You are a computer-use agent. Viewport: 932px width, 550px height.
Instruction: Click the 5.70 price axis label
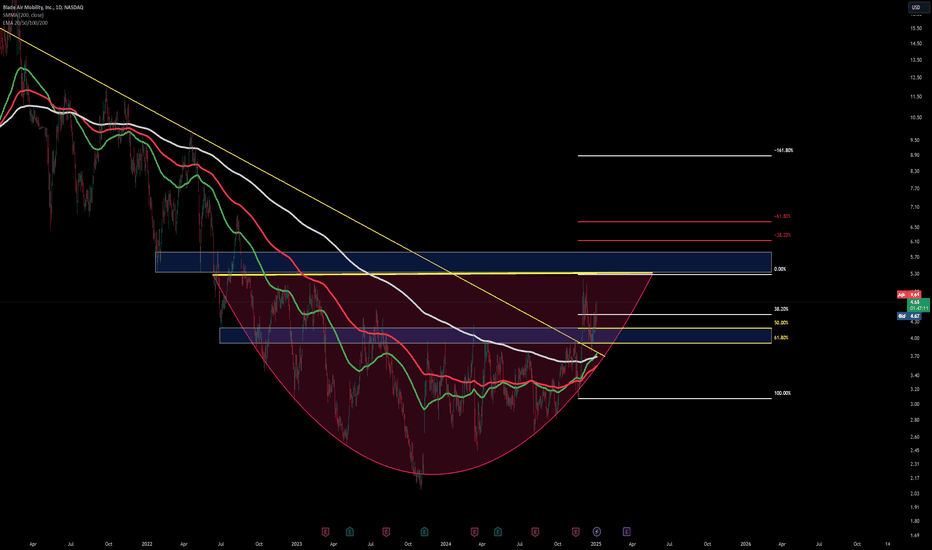(915, 257)
